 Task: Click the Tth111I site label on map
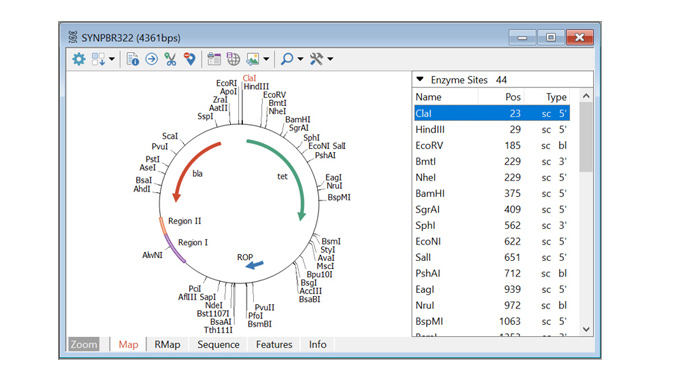click(218, 330)
